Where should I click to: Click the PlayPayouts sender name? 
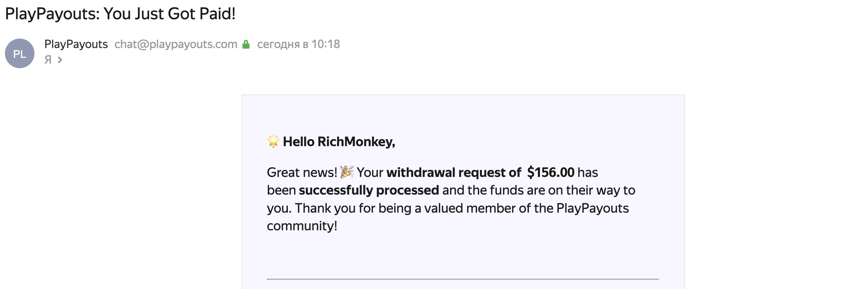(x=76, y=44)
